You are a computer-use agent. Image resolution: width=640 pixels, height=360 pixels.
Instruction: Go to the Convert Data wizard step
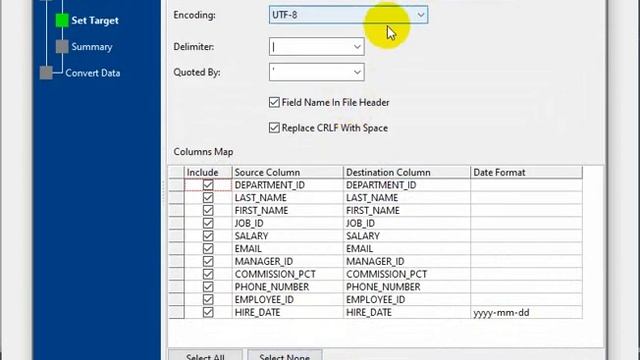(x=93, y=73)
